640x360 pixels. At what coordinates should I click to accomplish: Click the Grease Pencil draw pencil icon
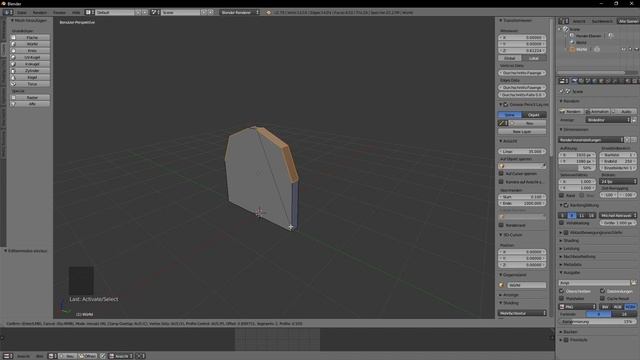pos(503,123)
